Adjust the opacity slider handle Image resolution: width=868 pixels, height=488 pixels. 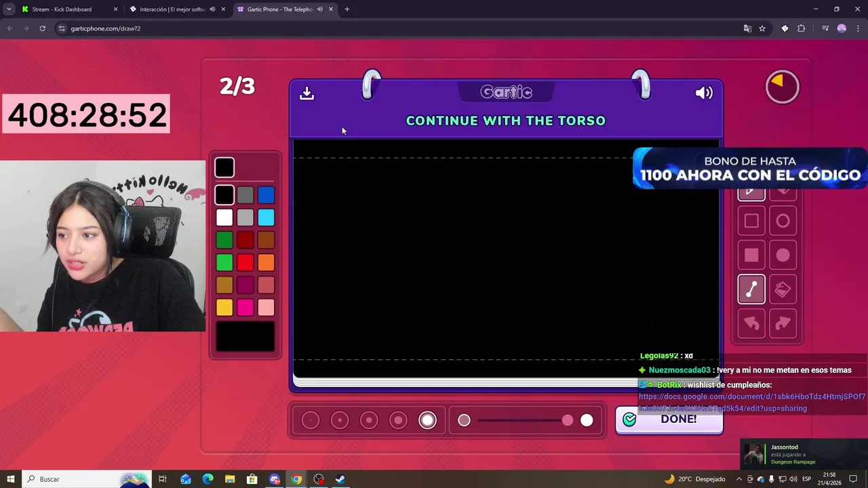pos(568,420)
